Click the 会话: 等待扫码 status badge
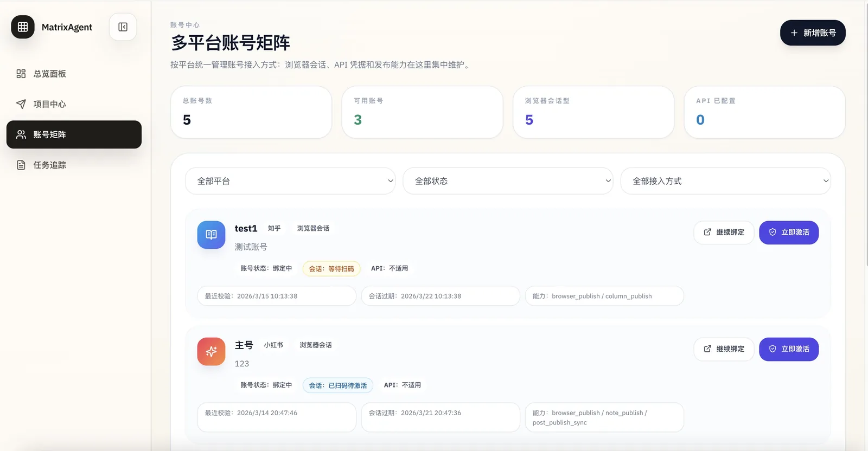 tap(331, 269)
